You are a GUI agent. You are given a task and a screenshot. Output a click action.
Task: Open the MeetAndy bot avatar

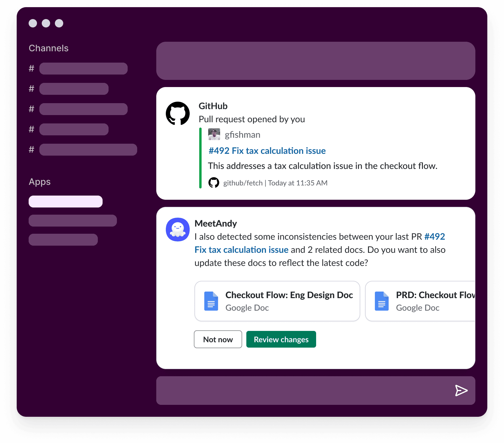pyautogui.click(x=178, y=230)
